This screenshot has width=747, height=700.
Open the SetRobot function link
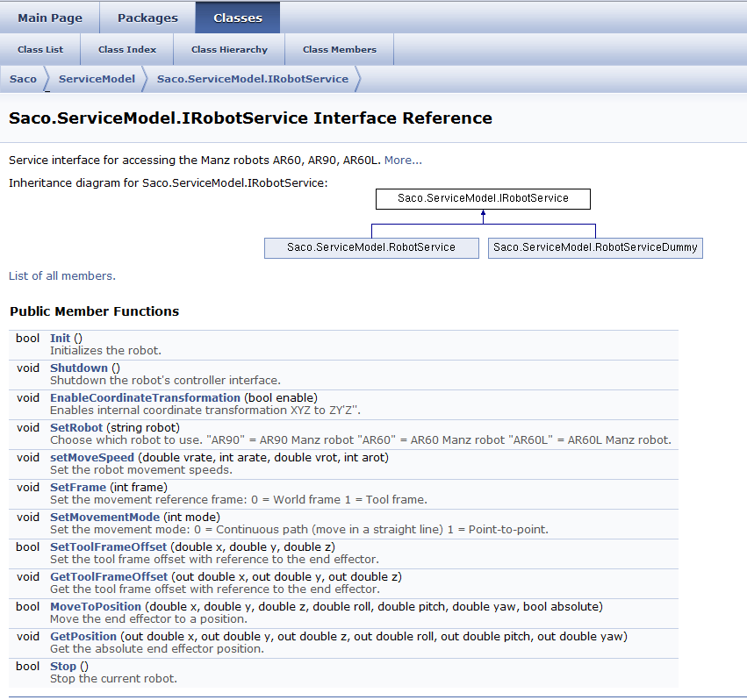coord(76,427)
